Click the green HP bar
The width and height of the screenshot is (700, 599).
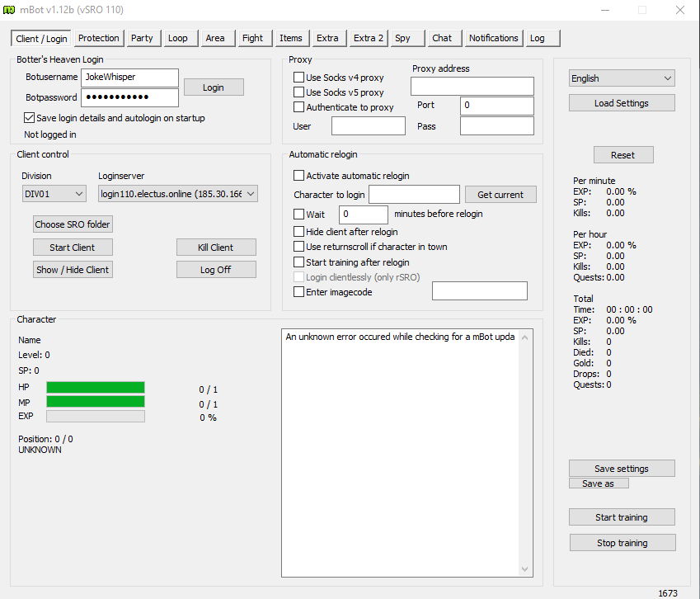[x=96, y=388]
